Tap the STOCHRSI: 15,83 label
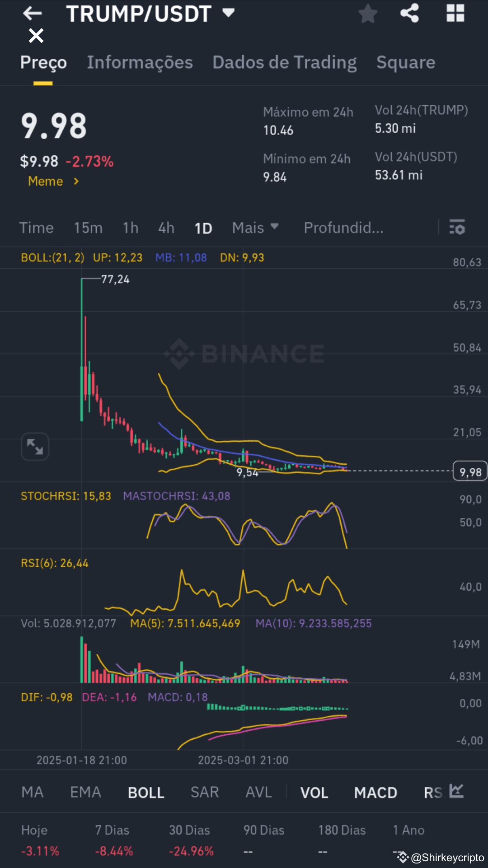 [66, 496]
